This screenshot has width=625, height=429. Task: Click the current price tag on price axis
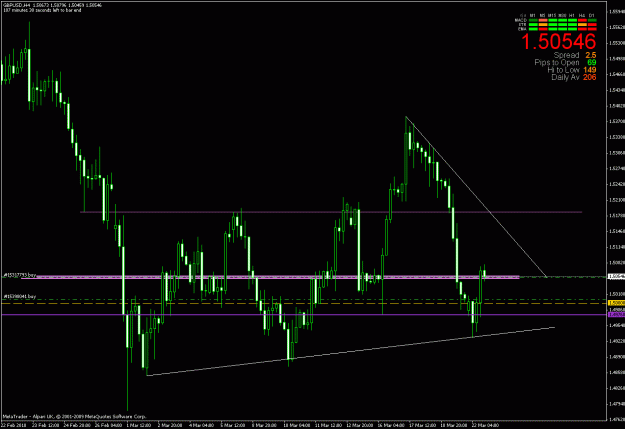click(616, 276)
